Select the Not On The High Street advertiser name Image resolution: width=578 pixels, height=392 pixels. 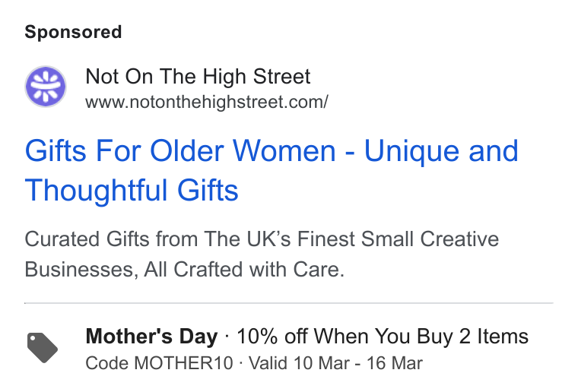tap(198, 77)
